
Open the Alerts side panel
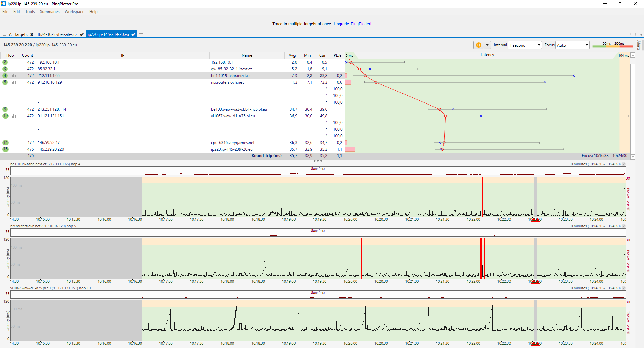click(x=639, y=45)
